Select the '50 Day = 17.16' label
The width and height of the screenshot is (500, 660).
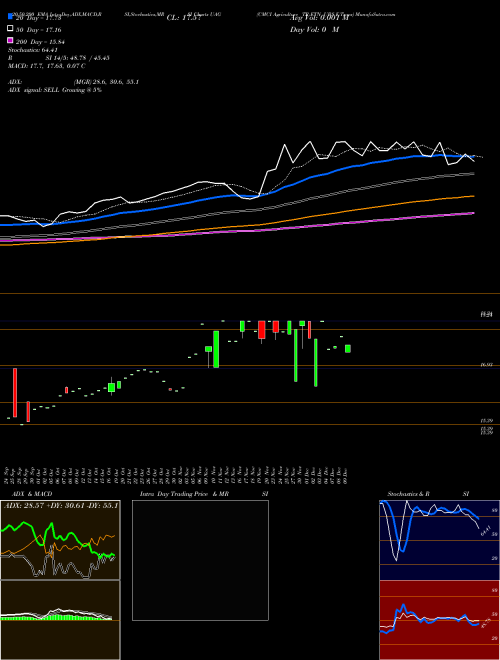(x=38, y=30)
